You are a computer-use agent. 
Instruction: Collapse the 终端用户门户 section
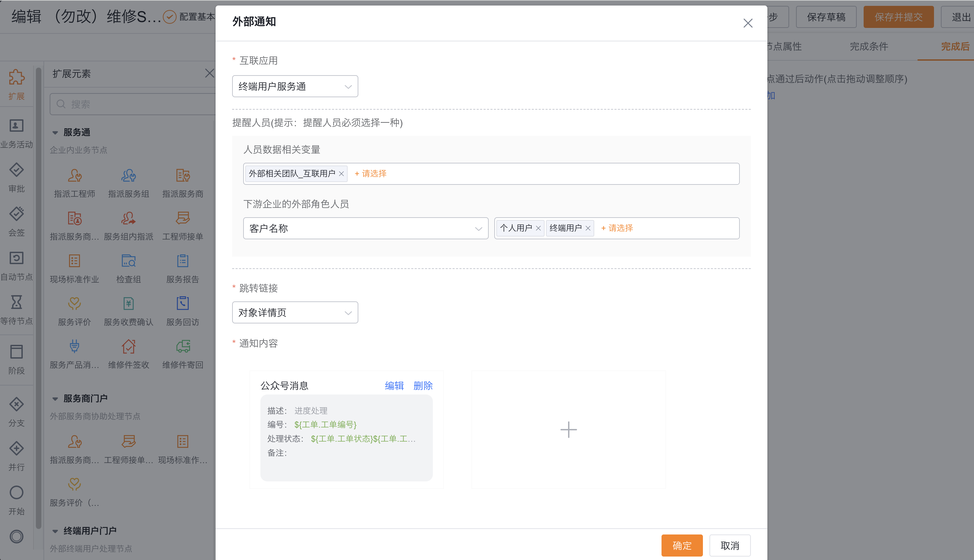coord(55,531)
